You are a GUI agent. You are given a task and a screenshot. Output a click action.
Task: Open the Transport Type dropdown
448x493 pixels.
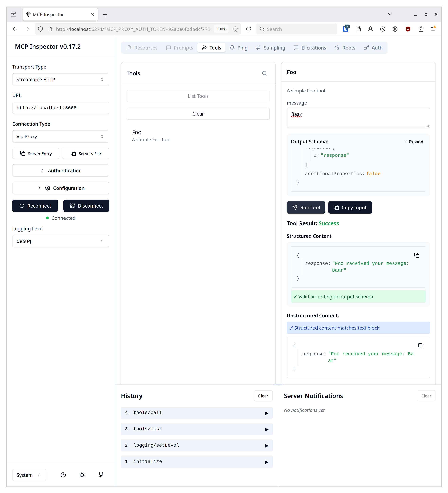(x=61, y=80)
